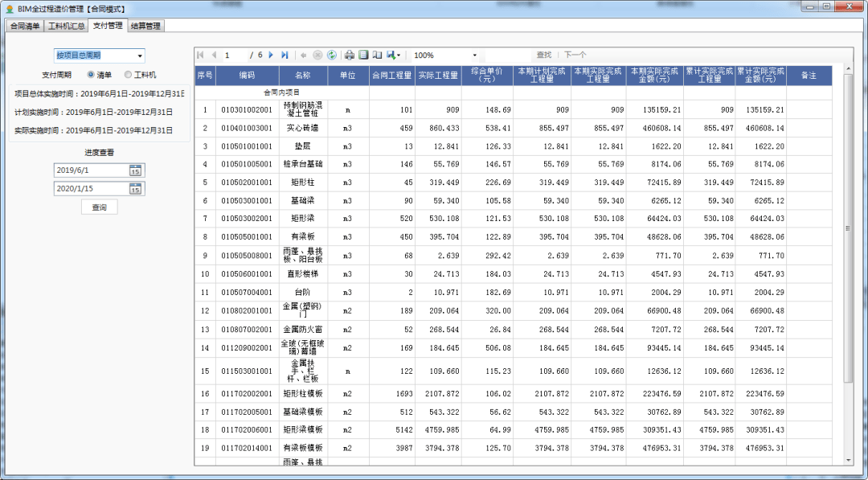The image size is (868, 480).
Task: Click report scrollbar up arrow
Action: 848,68
